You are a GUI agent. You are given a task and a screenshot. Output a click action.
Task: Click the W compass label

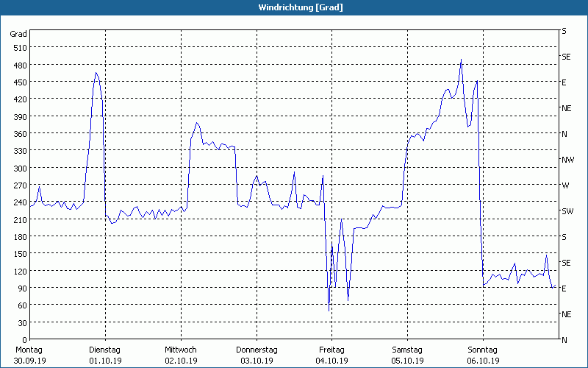point(565,185)
